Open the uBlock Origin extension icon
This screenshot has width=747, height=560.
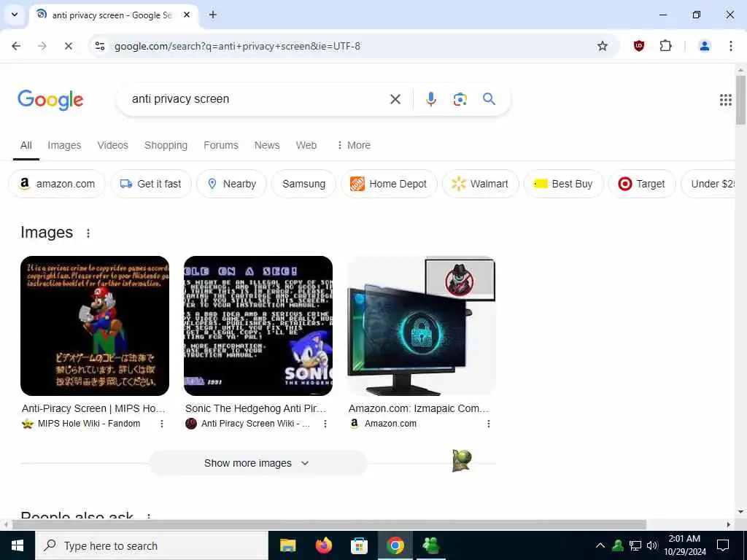click(x=639, y=46)
